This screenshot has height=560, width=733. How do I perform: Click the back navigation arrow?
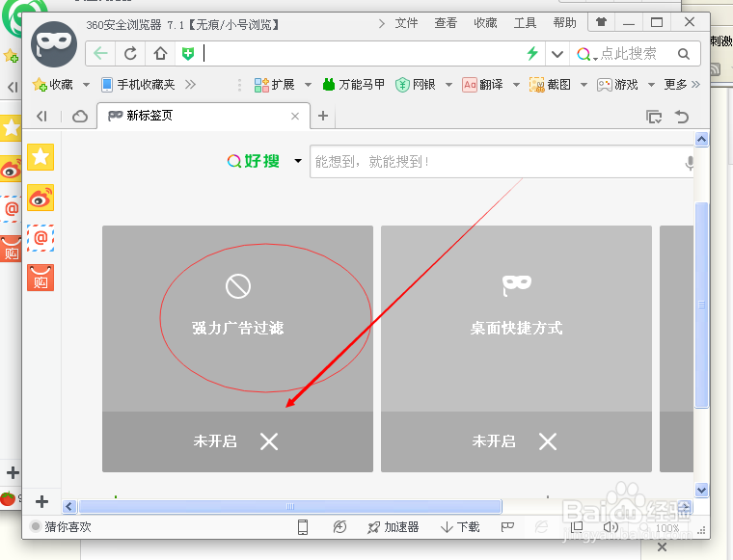tap(100, 54)
